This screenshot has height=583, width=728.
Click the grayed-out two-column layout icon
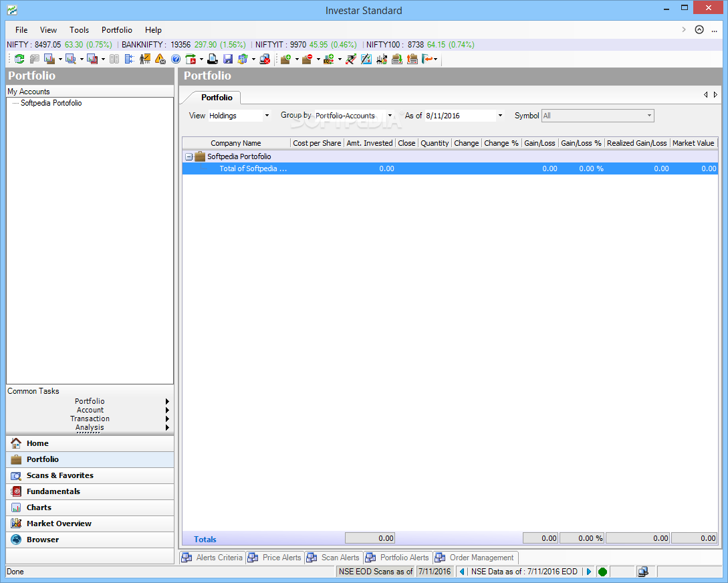point(114,59)
